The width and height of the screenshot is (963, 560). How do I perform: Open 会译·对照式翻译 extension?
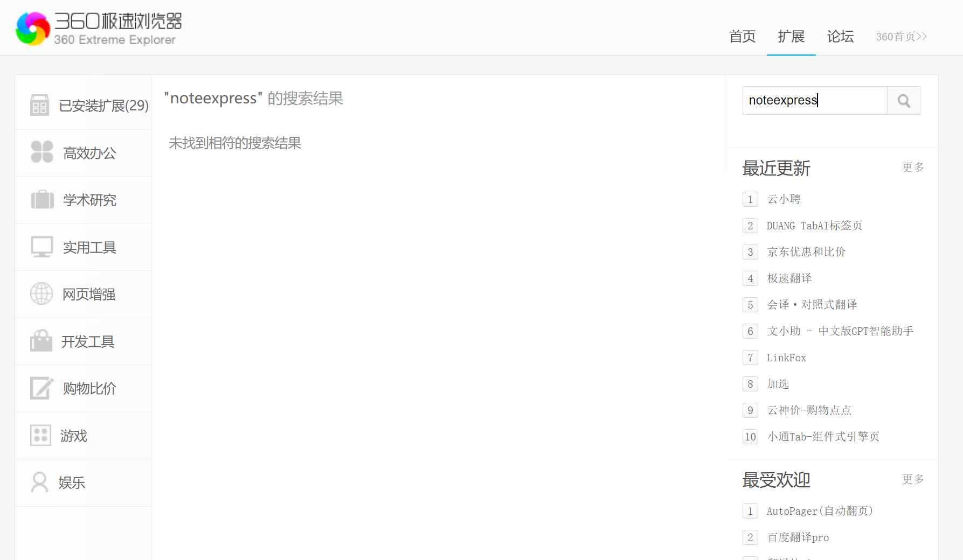pyautogui.click(x=812, y=305)
